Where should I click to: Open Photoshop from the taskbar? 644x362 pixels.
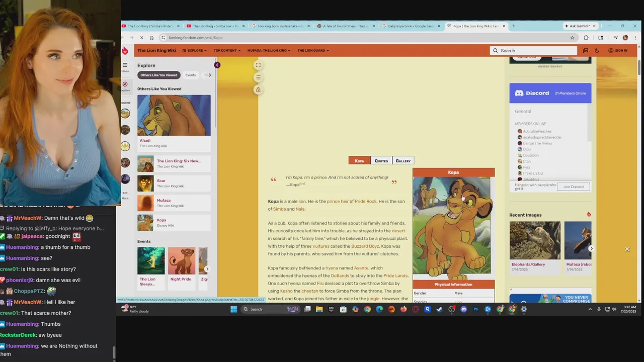coord(475,309)
